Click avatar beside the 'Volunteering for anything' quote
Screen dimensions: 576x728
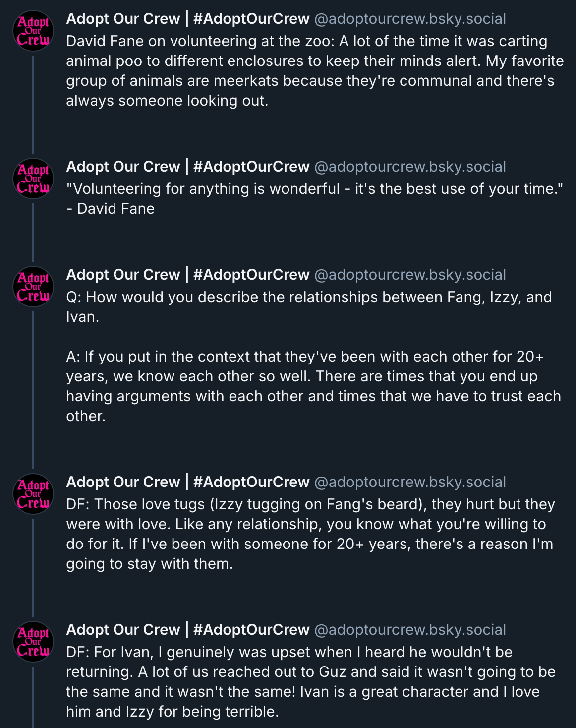[x=33, y=179]
